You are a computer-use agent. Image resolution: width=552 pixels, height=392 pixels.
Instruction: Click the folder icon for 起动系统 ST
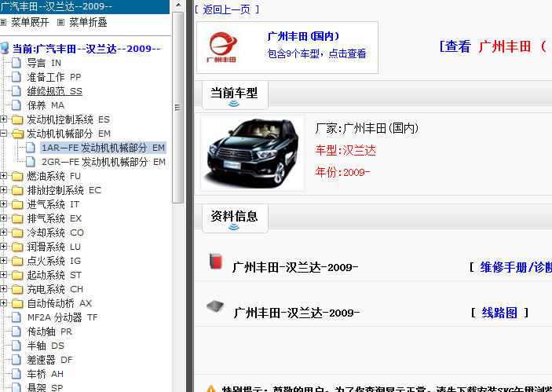click(x=17, y=275)
